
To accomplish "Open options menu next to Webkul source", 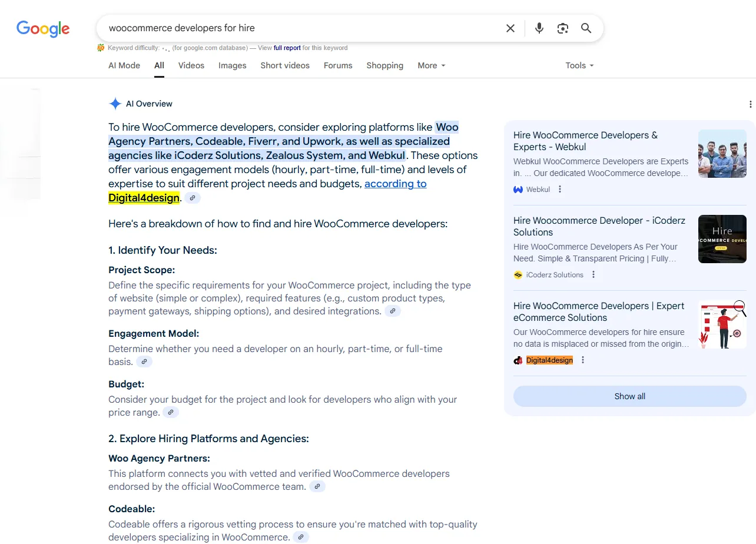I will (x=560, y=190).
